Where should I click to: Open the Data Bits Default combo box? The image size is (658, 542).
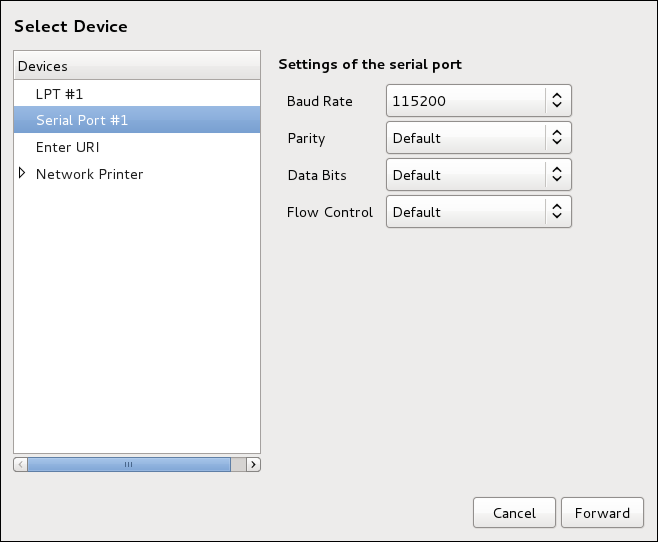click(x=479, y=175)
